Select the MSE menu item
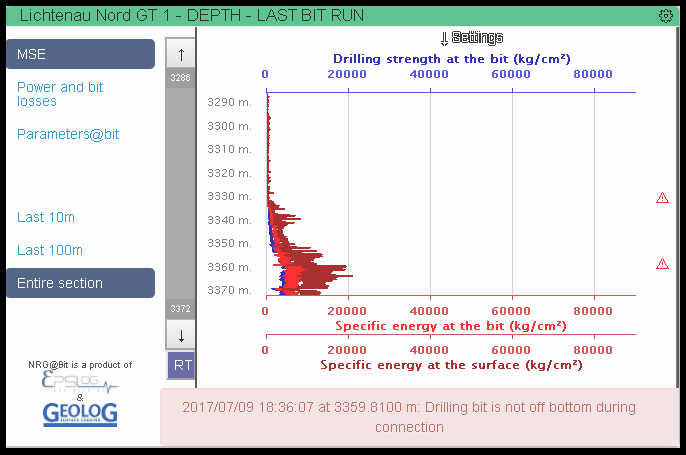 point(80,54)
